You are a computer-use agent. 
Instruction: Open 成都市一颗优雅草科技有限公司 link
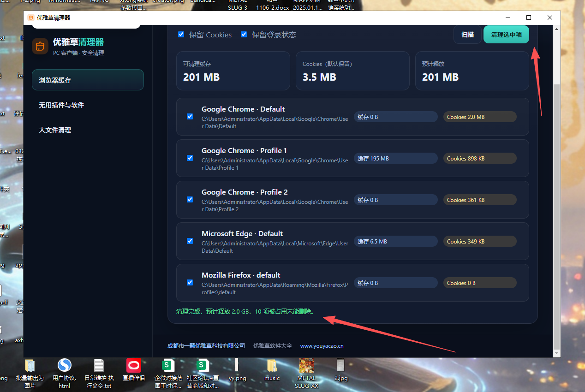click(206, 346)
